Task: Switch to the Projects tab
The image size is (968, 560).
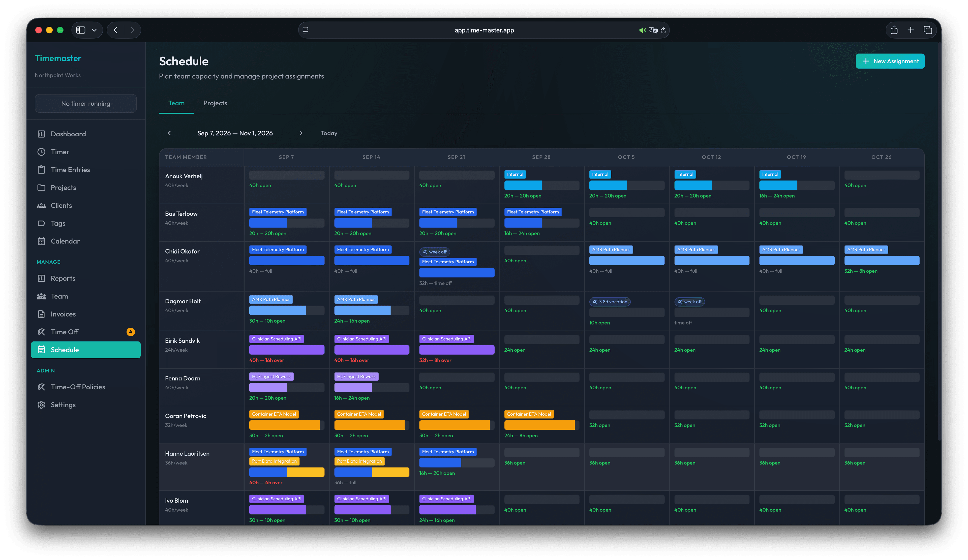Action: [215, 103]
